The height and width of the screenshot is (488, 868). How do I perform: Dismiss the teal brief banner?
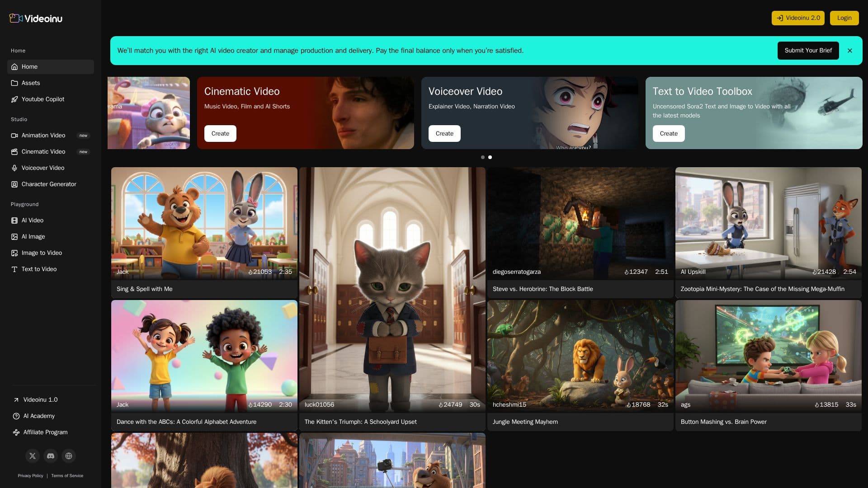point(850,51)
